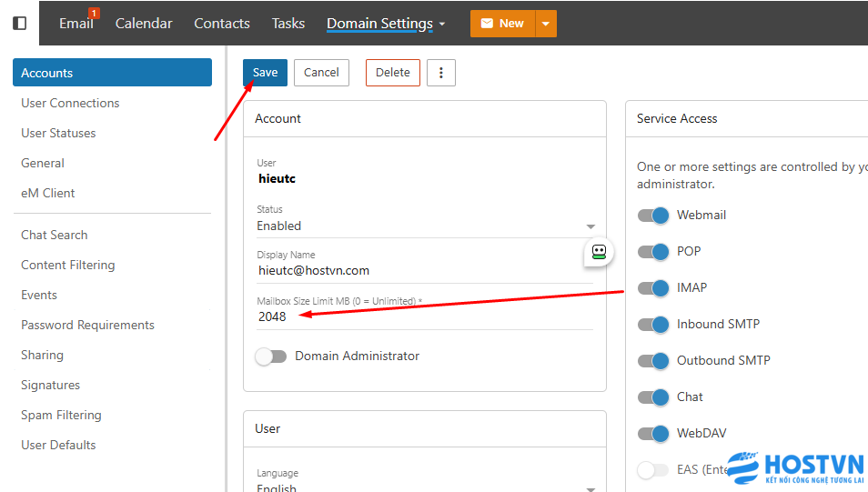Click the HOSTVN logo
This screenshot has height=492, width=868.
coord(794,470)
